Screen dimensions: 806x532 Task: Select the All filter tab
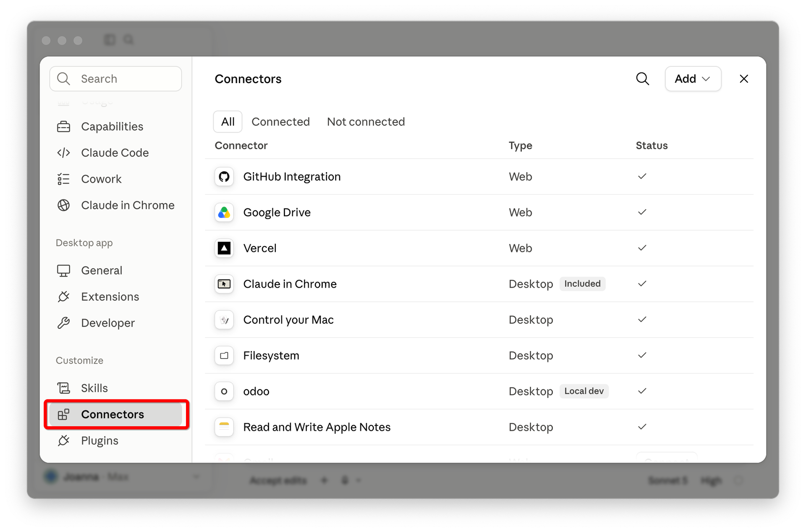coord(228,122)
